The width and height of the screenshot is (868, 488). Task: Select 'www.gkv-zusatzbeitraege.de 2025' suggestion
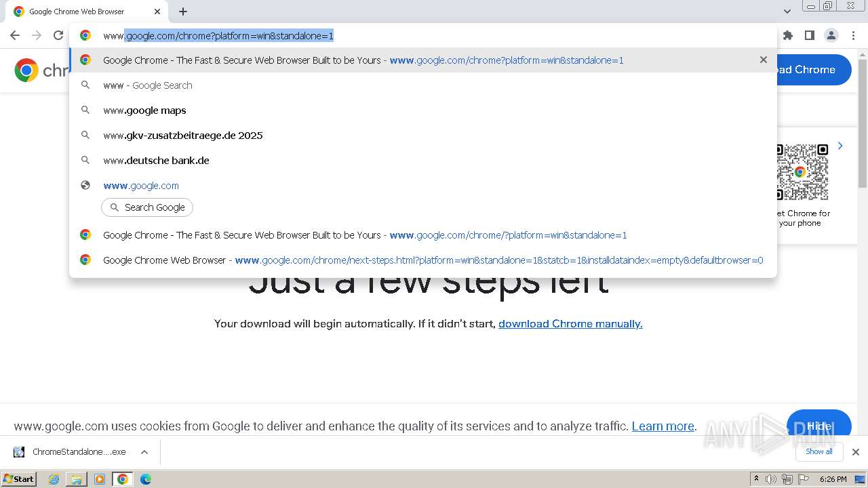(x=423, y=136)
